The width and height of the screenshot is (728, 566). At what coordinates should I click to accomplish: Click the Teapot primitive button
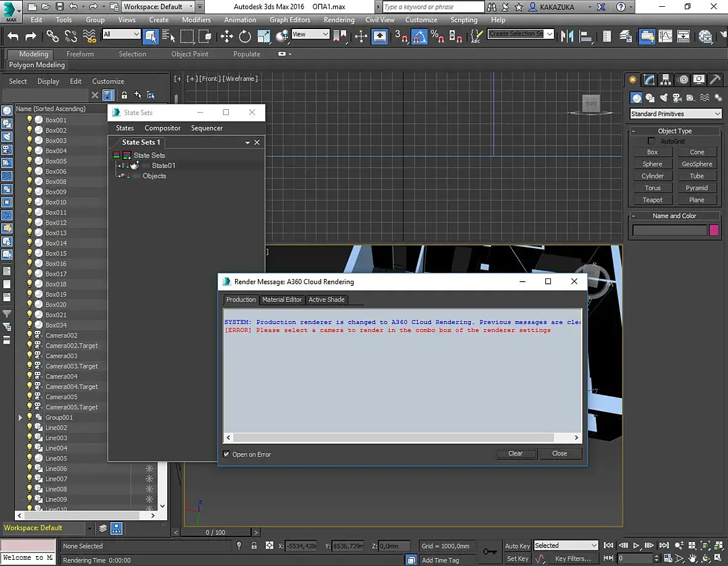[652, 200]
